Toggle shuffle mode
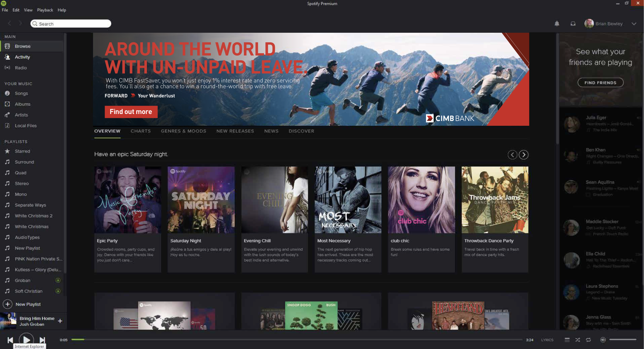 (578, 340)
